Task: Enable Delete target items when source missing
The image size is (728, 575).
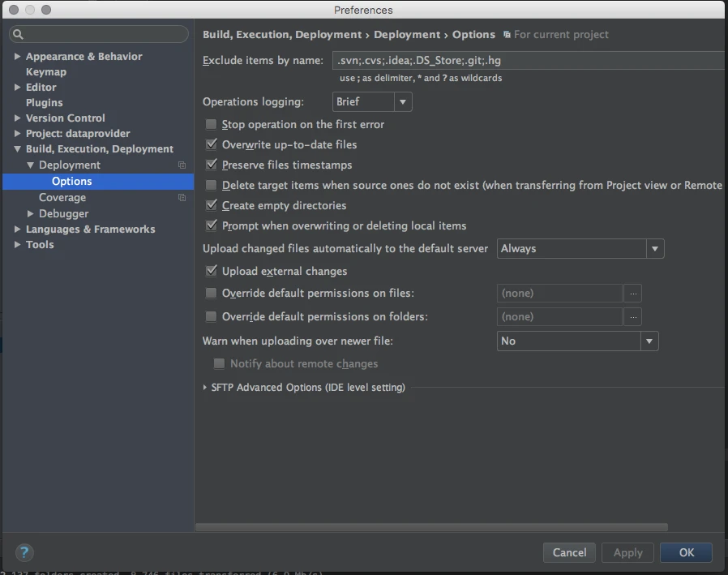Action: pyautogui.click(x=212, y=186)
